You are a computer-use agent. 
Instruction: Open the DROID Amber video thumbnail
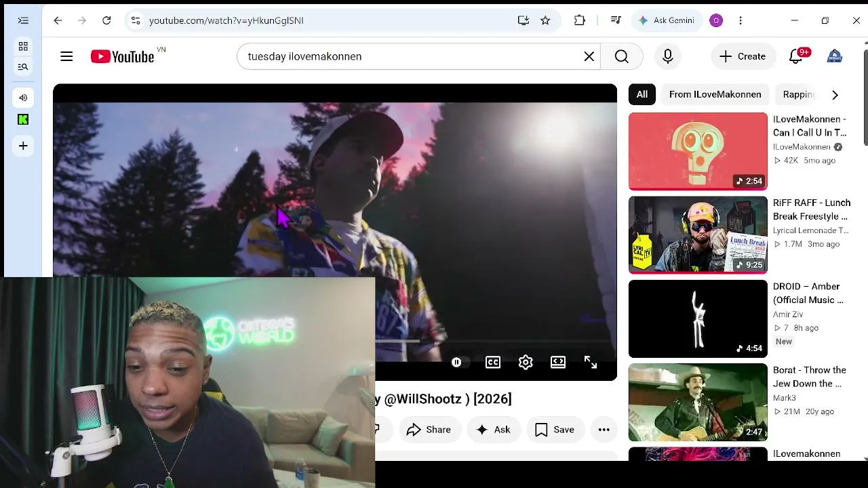[x=698, y=319]
